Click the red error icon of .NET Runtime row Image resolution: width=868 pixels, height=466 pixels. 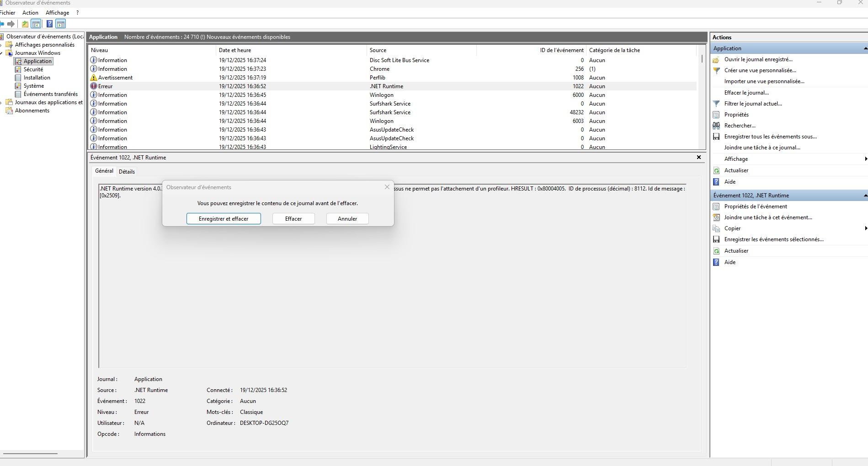[94, 86]
